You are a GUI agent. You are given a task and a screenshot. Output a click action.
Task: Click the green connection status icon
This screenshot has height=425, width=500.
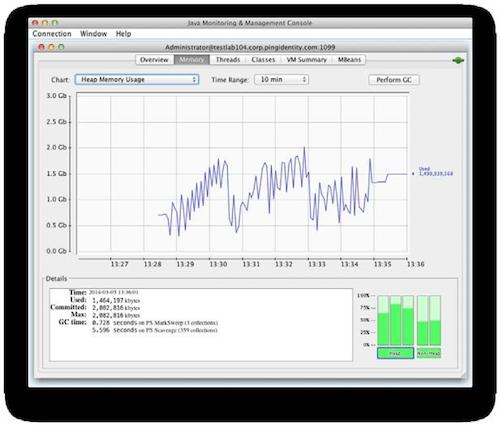click(458, 60)
